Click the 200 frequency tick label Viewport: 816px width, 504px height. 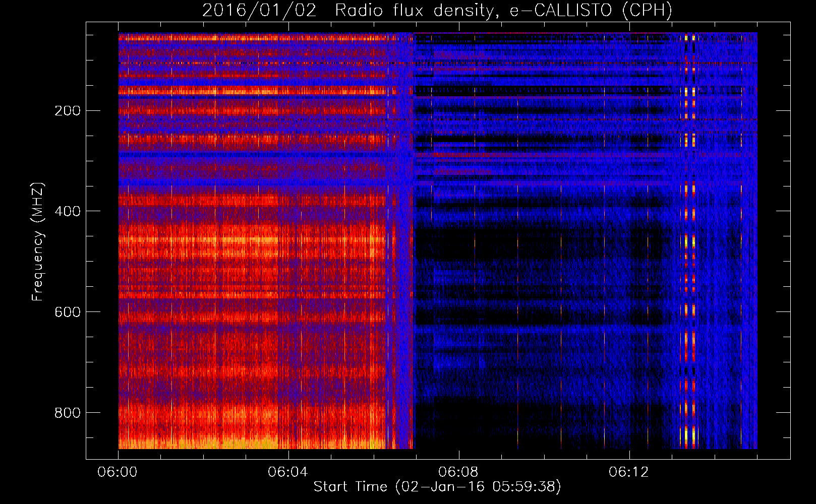[x=68, y=111]
